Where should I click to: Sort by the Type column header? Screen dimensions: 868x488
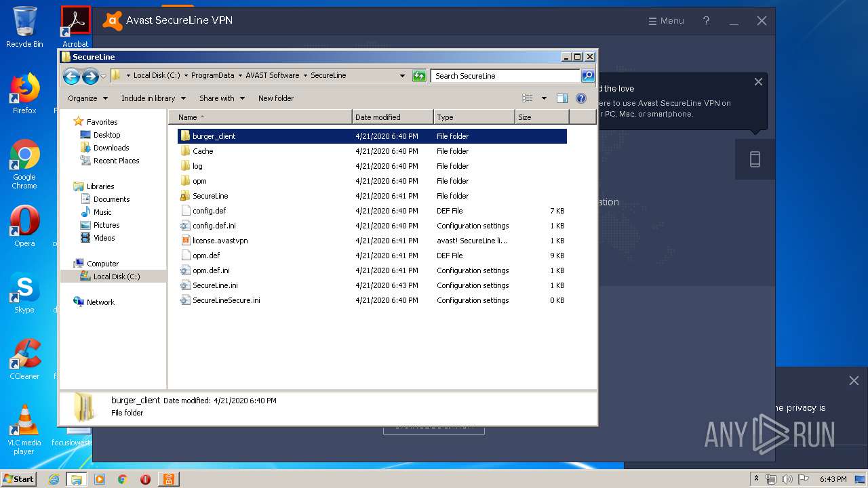(x=474, y=117)
